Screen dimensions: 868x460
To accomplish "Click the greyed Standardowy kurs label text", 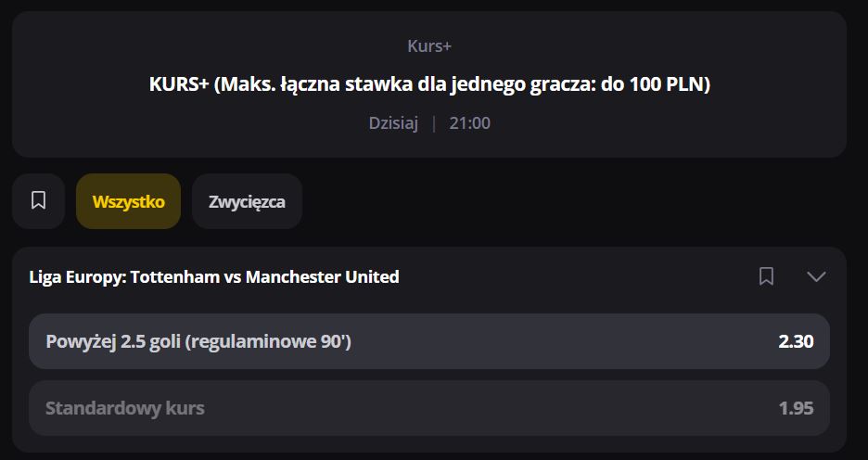I will (x=125, y=408).
